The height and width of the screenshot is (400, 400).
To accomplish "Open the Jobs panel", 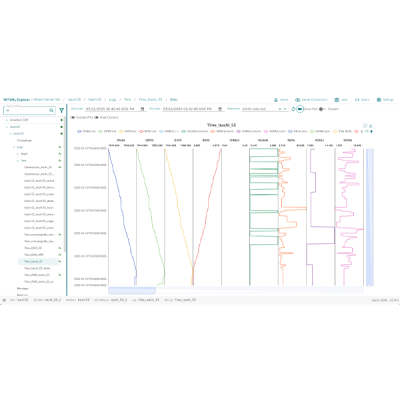I will click(x=341, y=100).
